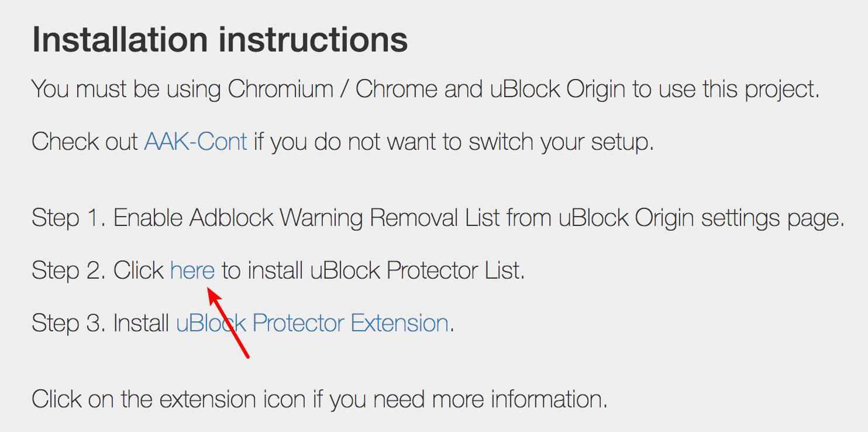Image resolution: width=868 pixels, height=432 pixels.
Task: Click the 'Click on the extension icon' sentence
Action: pyautogui.click(x=319, y=399)
